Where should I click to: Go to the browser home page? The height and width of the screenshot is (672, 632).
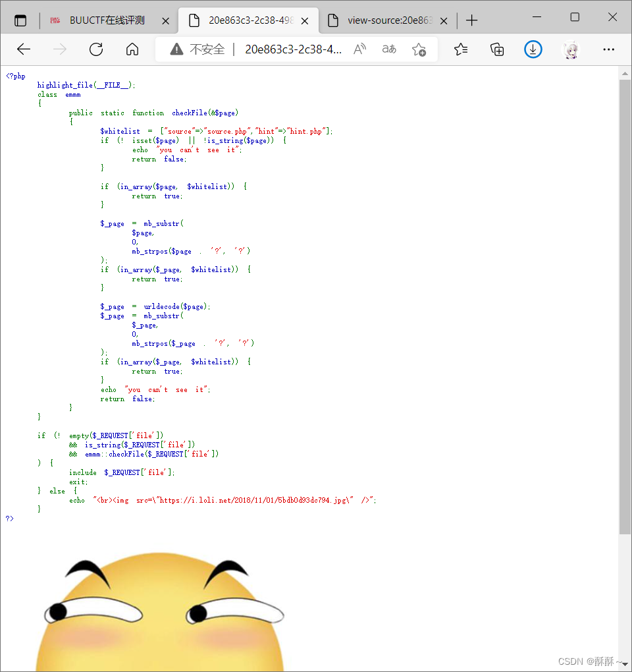132,49
